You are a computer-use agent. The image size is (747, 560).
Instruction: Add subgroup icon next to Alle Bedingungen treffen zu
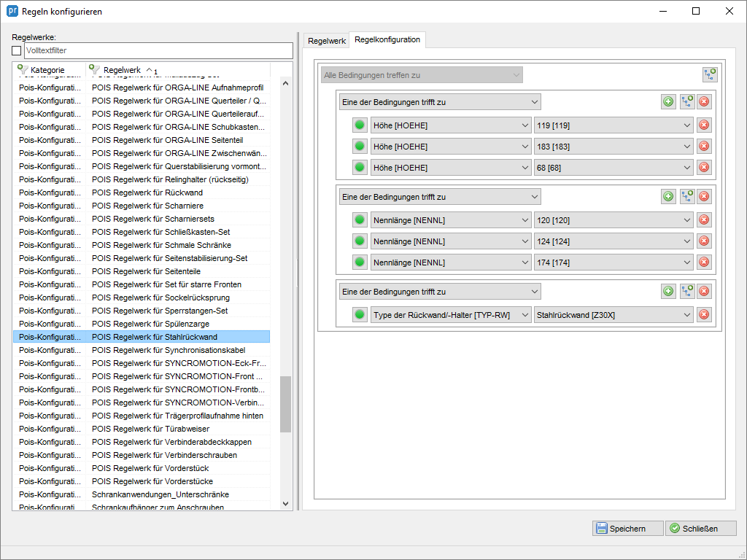(x=710, y=74)
